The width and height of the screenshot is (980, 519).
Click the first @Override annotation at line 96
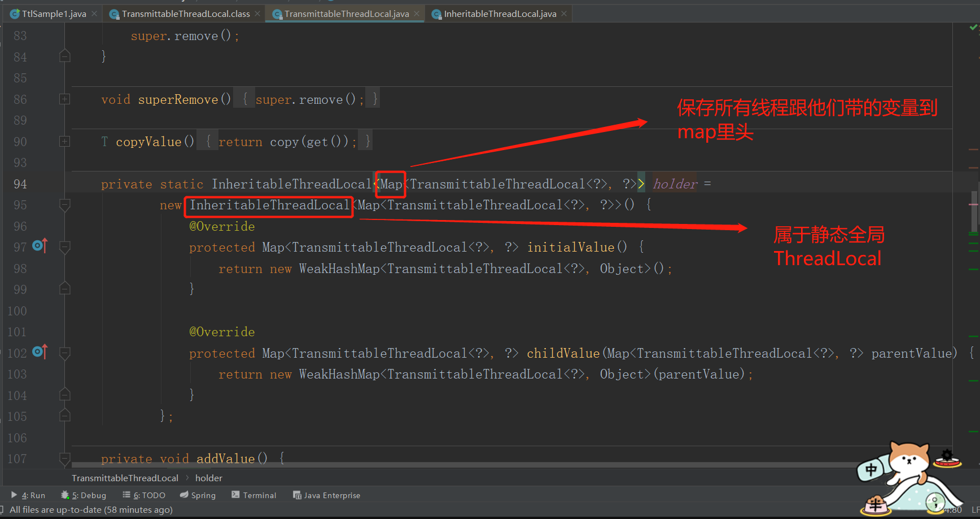(x=222, y=227)
